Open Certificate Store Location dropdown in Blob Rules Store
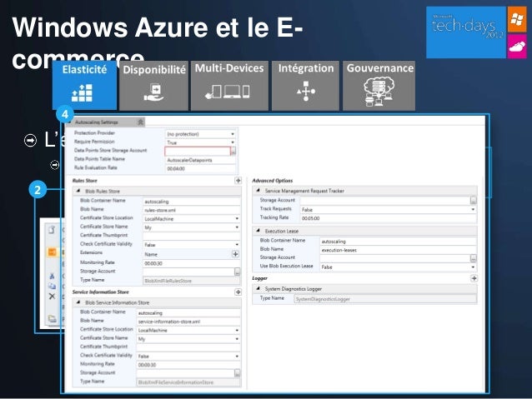The width and height of the screenshot is (532, 399). click(237, 218)
